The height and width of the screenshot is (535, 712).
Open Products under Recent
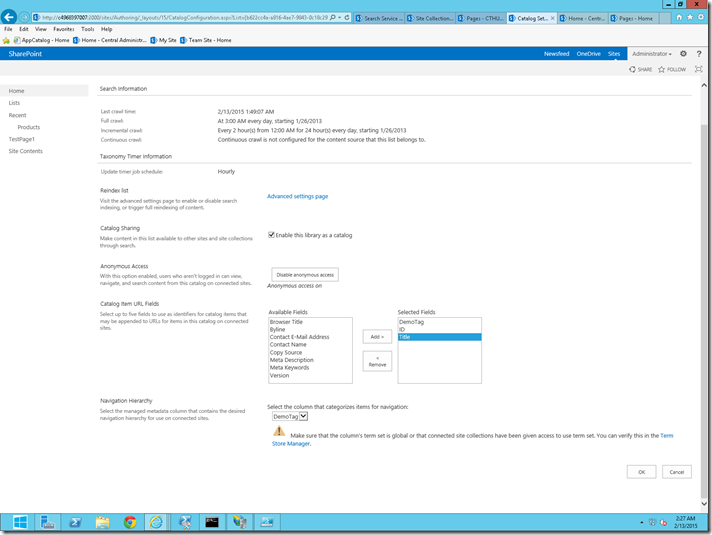tap(29, 127)
